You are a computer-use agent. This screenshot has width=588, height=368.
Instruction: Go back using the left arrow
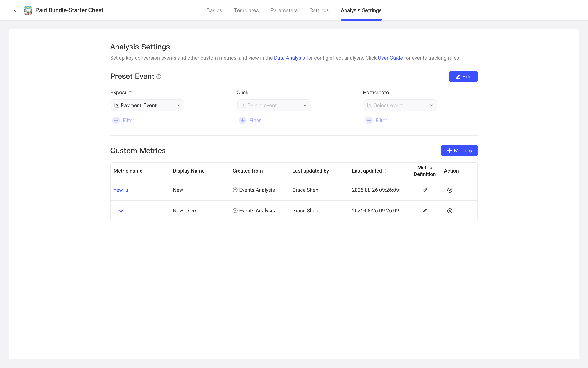(x=15, y=10)
